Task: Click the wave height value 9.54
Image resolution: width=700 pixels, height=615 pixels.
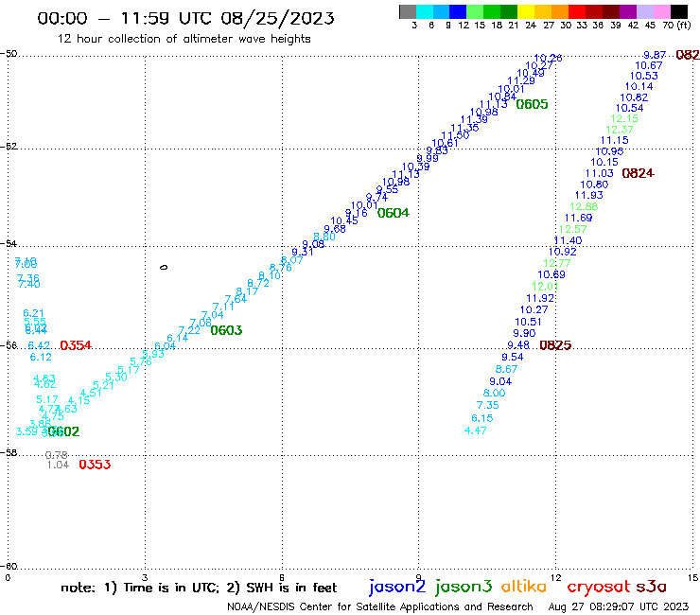Action: pyautogui.click(x=512, y=357)
